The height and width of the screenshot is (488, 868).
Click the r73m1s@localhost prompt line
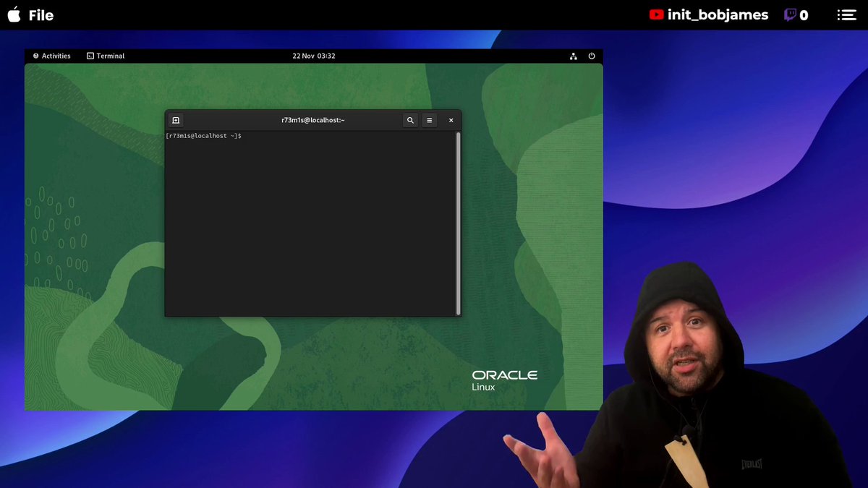pos(203,136)
